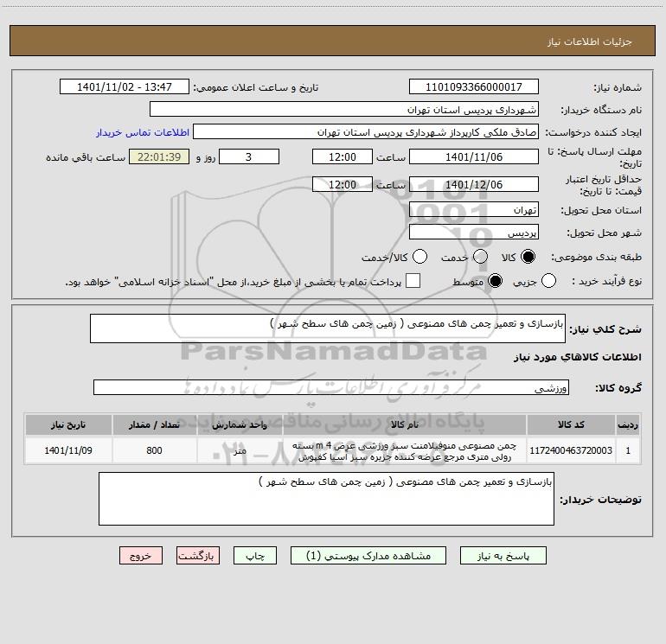The height and width of the screenshot is (644, 666).
Task: Open مشاهده مدارک پیوستی (1) button
Action: 368,556
